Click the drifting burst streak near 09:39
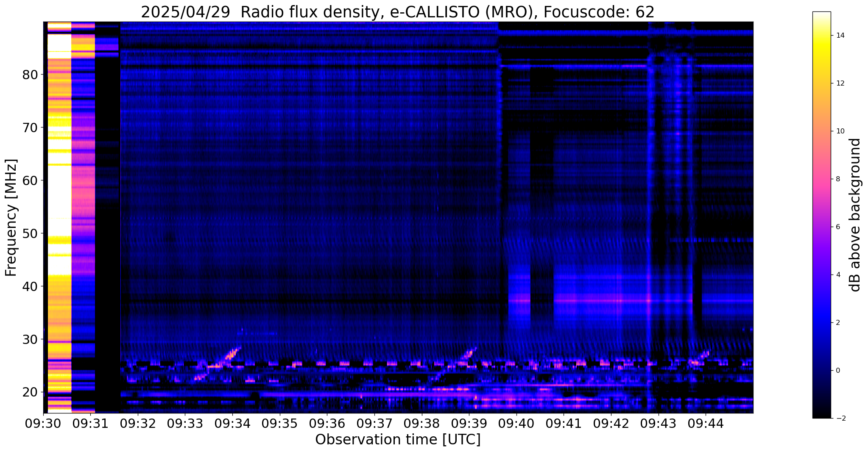The image size is (868, 452). (454, 364)
